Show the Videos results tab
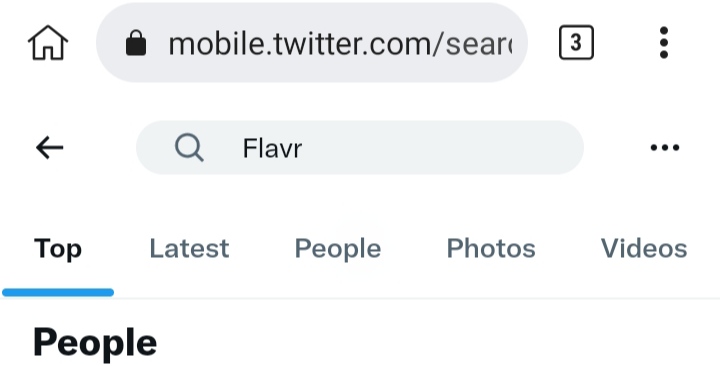Viewport: 720px width, 366px height. pyautogui.click(x=644, y=249)
